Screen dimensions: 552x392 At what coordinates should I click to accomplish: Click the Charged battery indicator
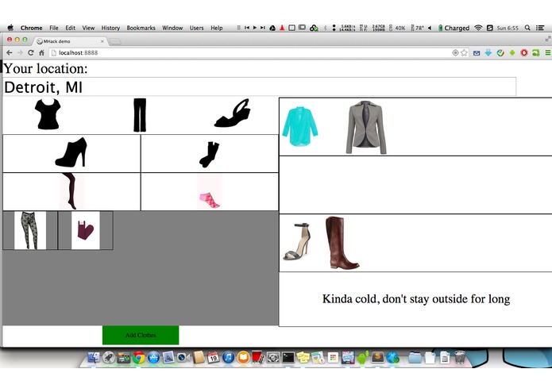(454, 28)
